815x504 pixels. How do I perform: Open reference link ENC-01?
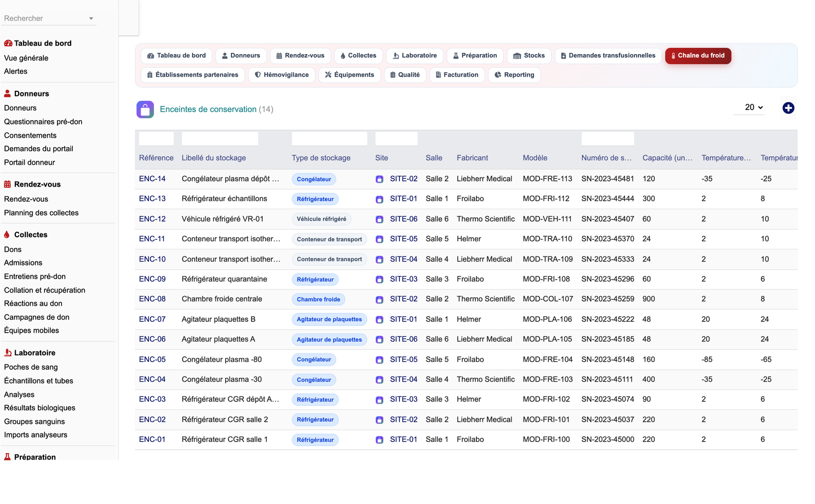click(152, 439)
